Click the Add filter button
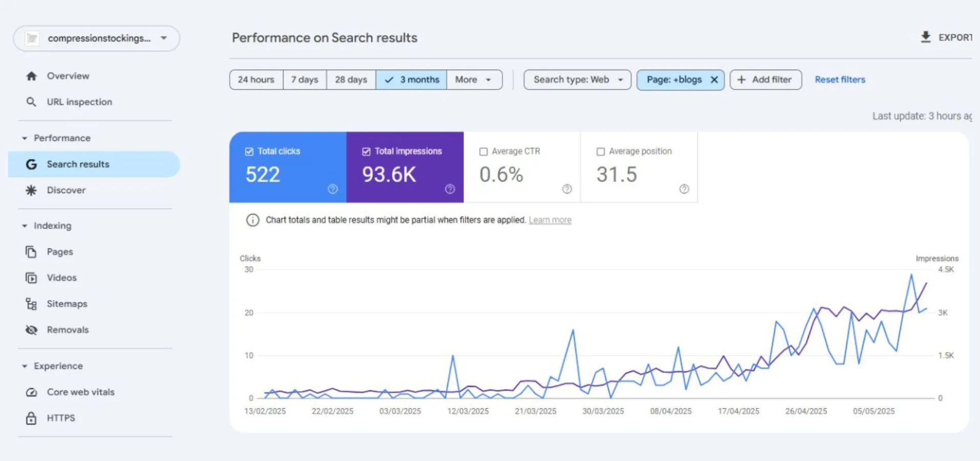Image resolution: width=980 pixels, height=461 pixels. point(766,80)
